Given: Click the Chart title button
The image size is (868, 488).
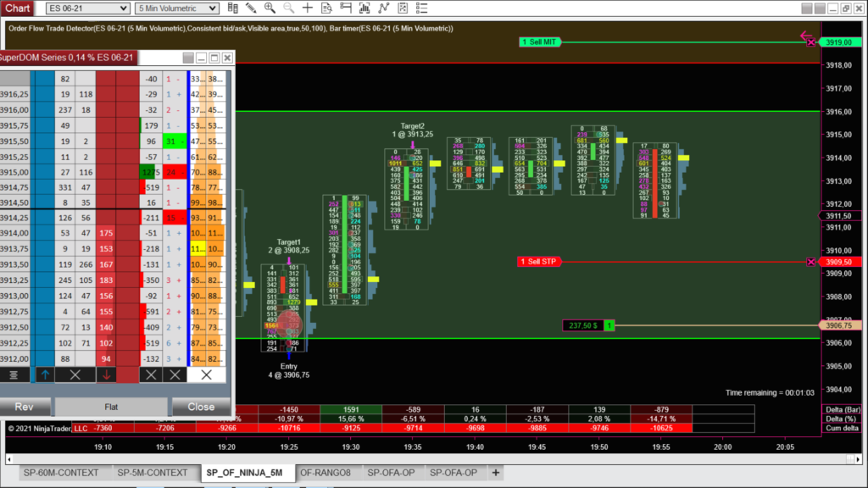Looking at the screenshot, I should (17, 8).
